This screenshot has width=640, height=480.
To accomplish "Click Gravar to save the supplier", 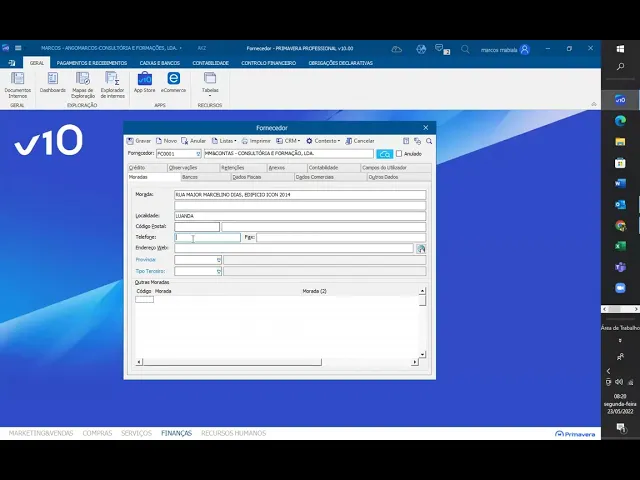I will (x=139, y=141).
